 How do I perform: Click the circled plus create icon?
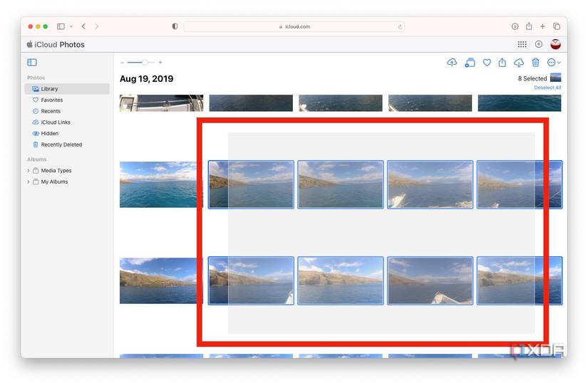539,44
